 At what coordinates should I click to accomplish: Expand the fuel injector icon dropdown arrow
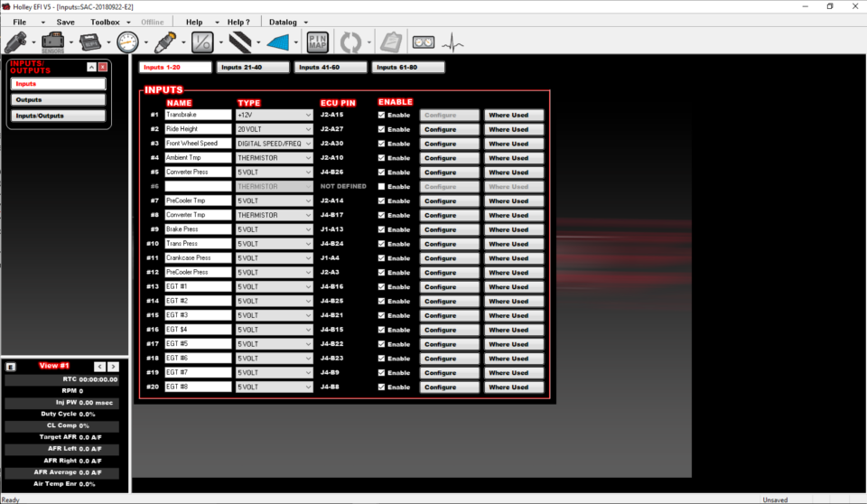33,42
